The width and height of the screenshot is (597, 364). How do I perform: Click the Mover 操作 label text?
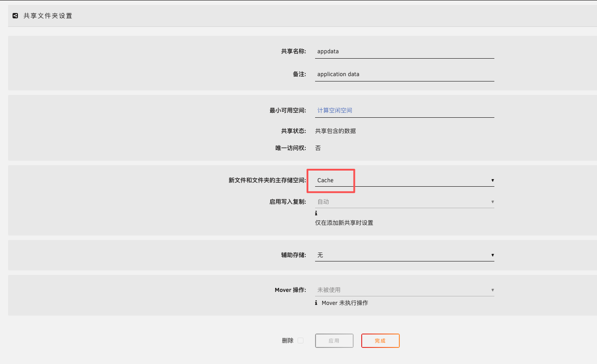click(x=290, y=290)
